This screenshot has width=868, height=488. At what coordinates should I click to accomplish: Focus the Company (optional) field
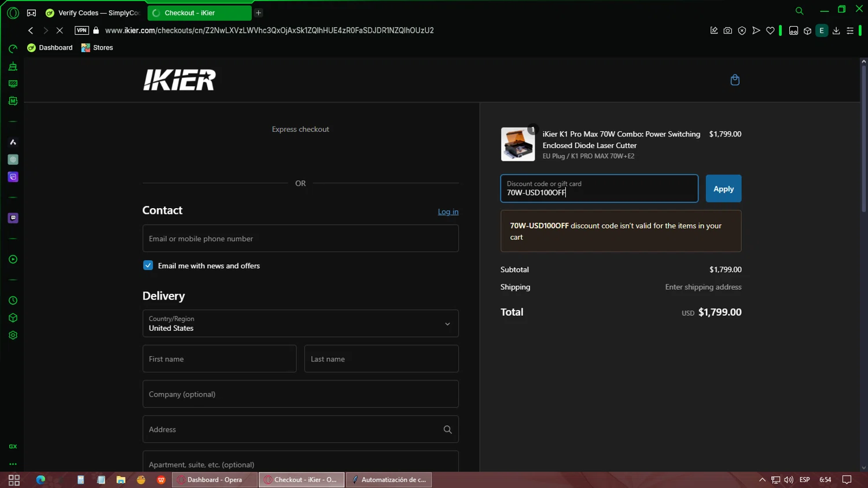pyautogui.click(x=300, y=394)
